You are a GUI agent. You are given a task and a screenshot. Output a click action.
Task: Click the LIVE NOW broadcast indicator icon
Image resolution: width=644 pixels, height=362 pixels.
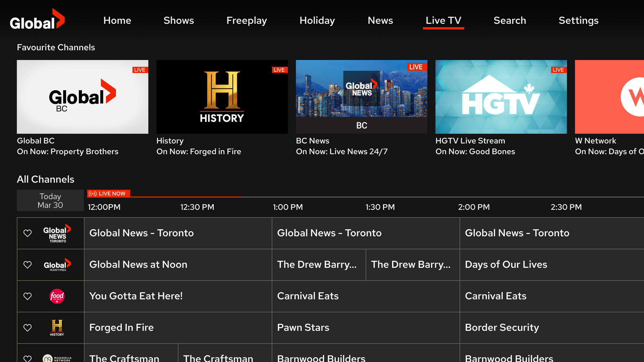[93, 193]
